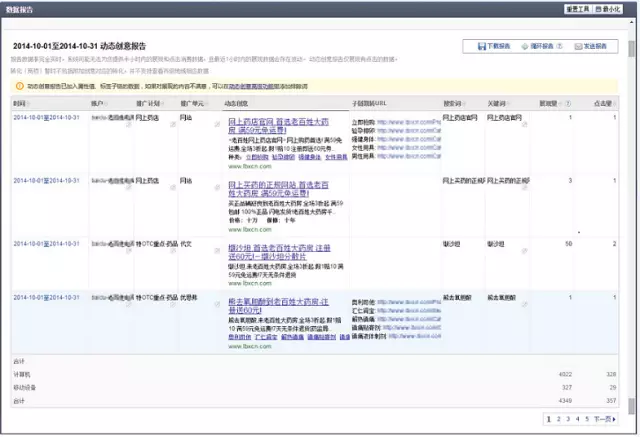Sort by the 点击量 column header
The height and width of the screenshot is (437, 640).
pos(603,103)
